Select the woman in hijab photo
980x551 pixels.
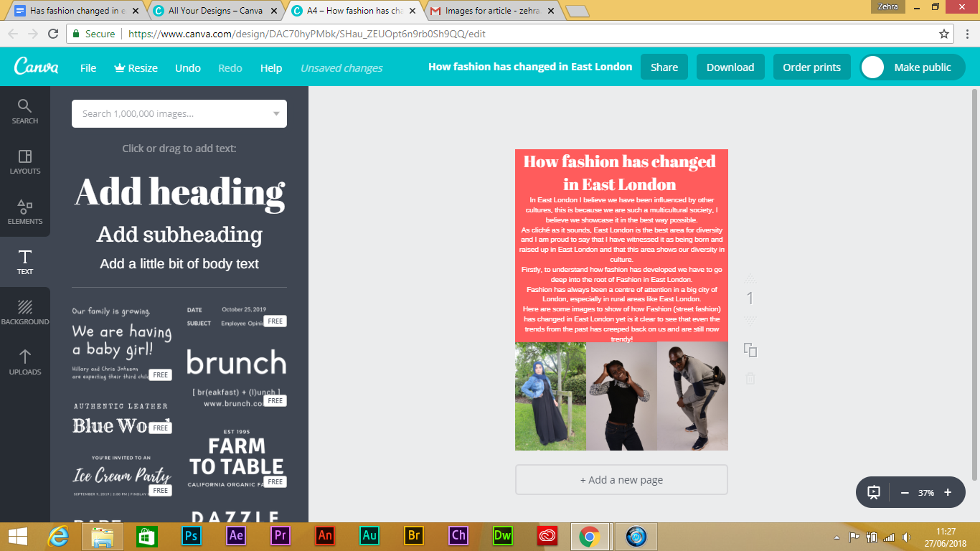(550, 396)
